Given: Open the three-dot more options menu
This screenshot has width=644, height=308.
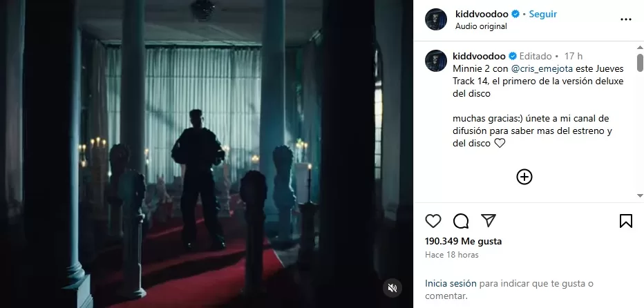Looking at the screenshot, I should click(x=625, y=19).
